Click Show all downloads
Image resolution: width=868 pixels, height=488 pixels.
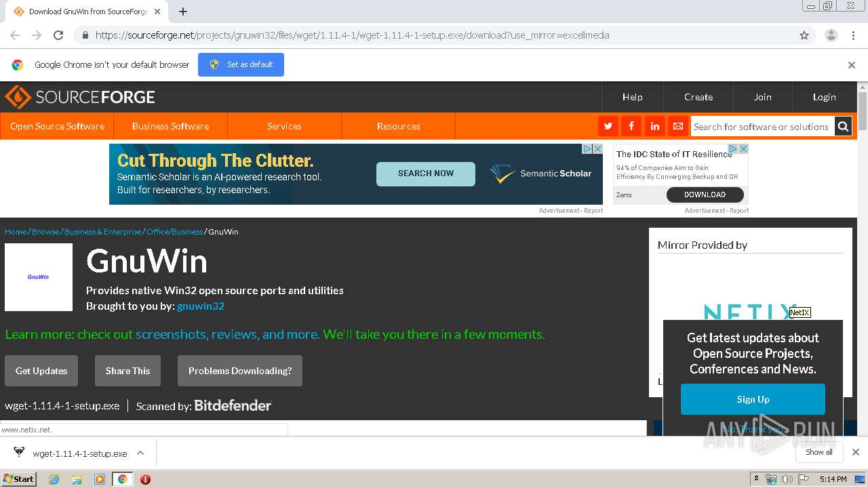point(819,452)
